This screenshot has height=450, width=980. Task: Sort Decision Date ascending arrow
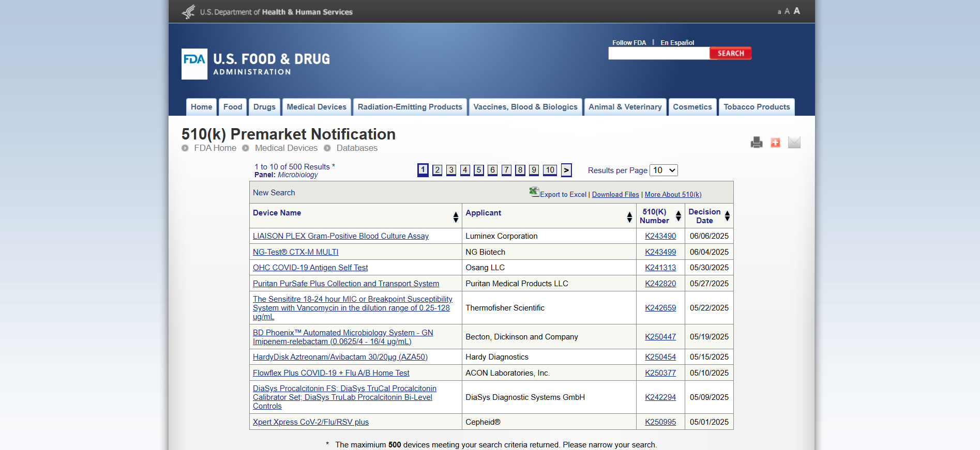pos(727,213)
